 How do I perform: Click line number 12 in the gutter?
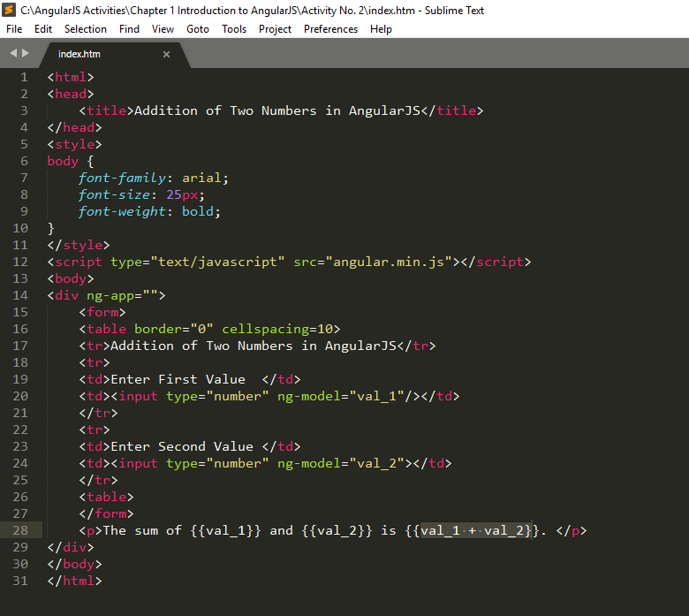pos(20,262)
